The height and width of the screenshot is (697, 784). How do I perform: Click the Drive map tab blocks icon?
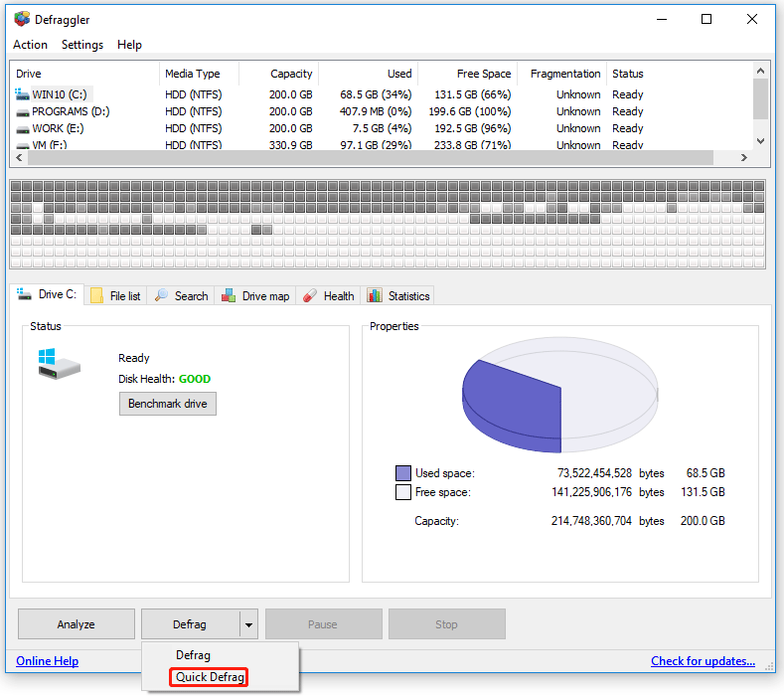pos(229,295)
